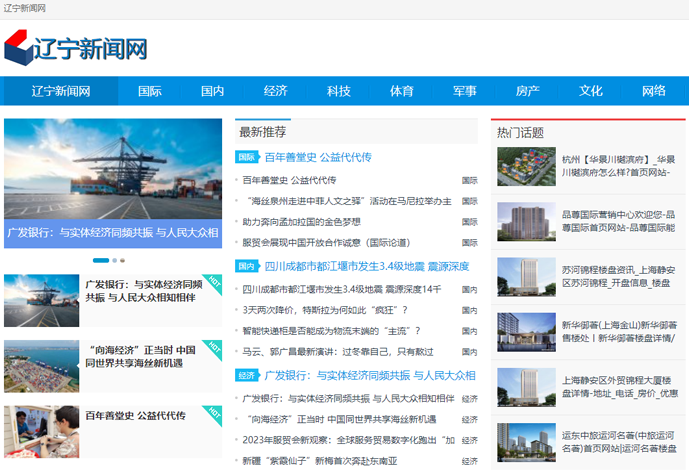Click the aerial harbor photo beside 向海经济
The image size is (689, 473).
click(x=41, y=366)
